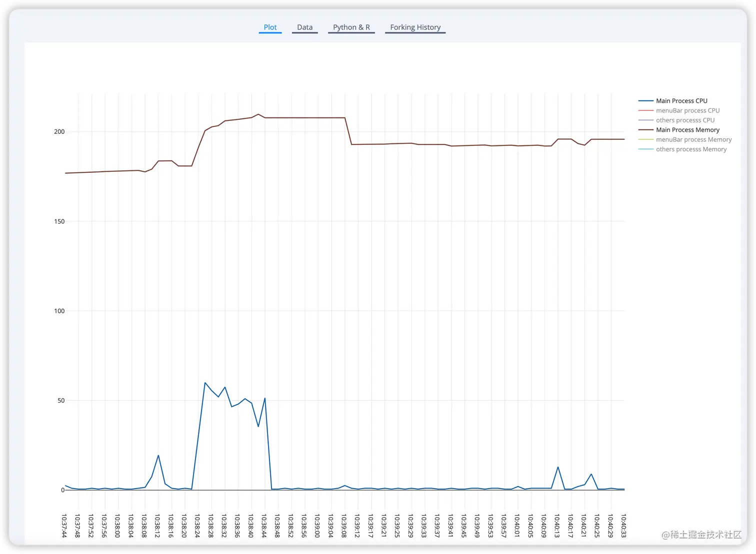Enable menuBar process Memory trace

(693, 139)
